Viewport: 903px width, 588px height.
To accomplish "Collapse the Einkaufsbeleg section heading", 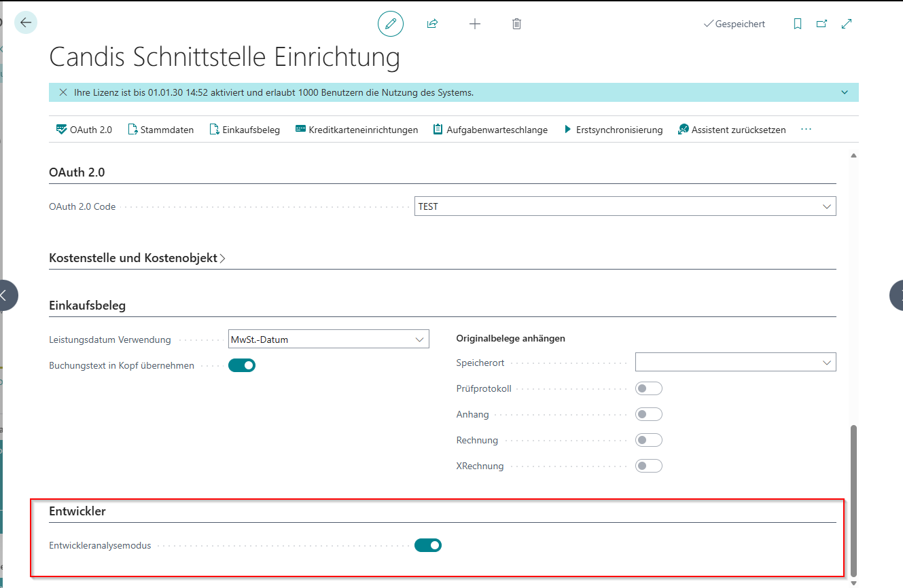I will click(x=88, y=306).
